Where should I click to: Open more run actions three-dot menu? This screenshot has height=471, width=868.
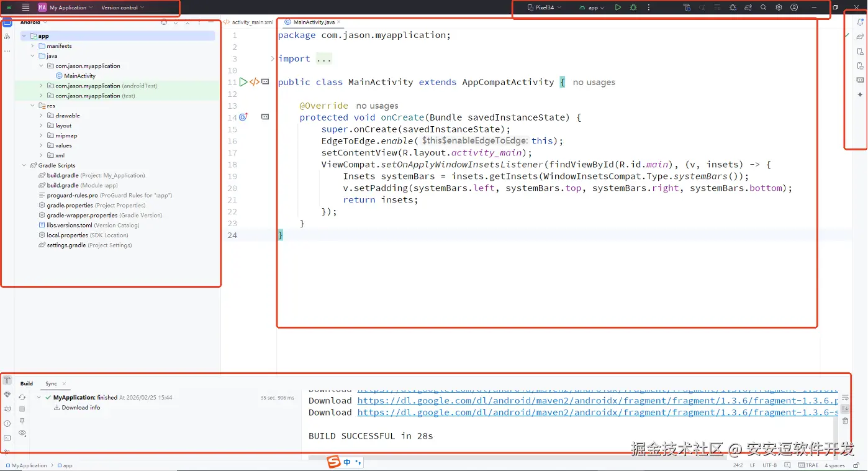tap(649, 7)
